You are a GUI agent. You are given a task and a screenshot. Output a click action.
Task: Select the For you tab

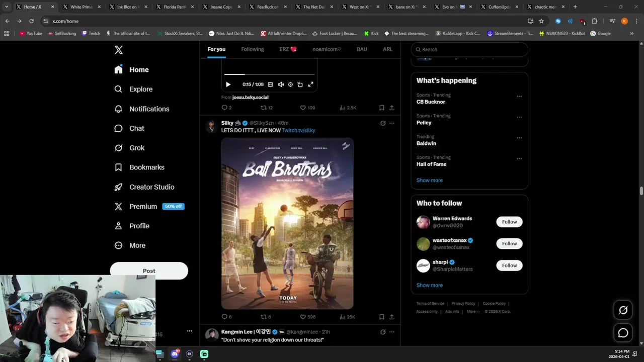pos(216,49)
